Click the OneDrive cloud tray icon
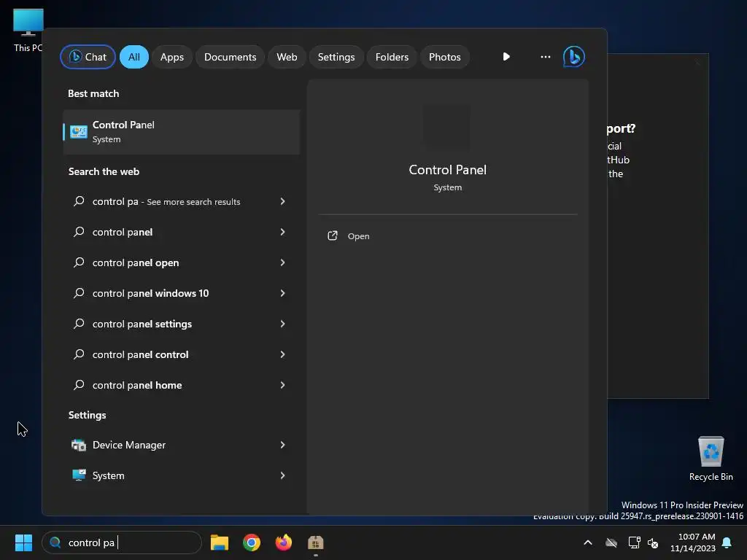The image size is (747, 560). (611, 542)
